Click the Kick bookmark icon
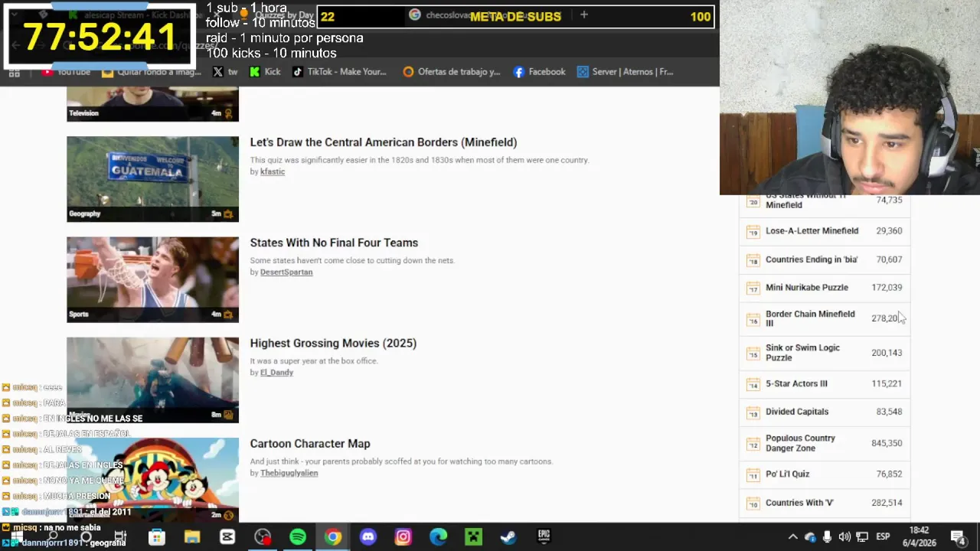Viewport: 980px width, 551px height. 255,72
